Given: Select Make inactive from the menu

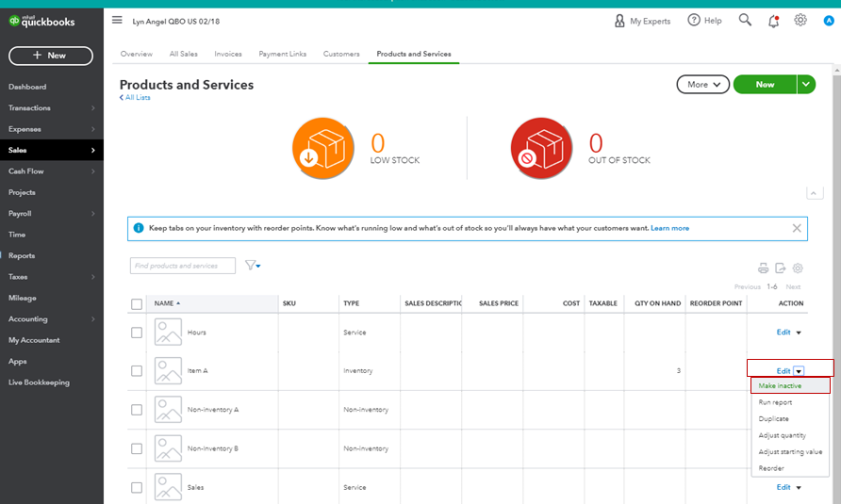Looking at the screenshot, I should point(780,386).
